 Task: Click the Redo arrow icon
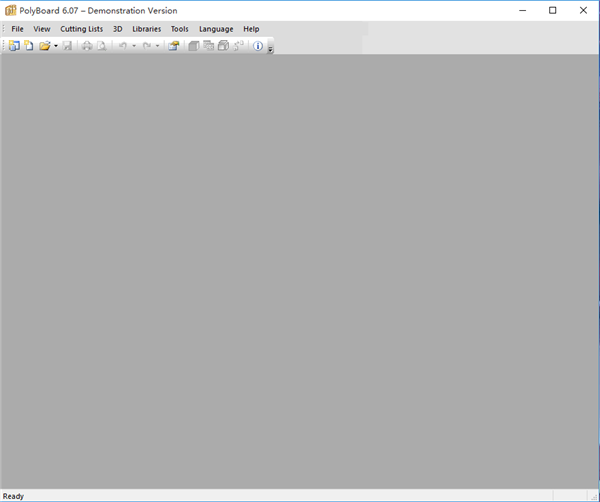tap(146, 46)
